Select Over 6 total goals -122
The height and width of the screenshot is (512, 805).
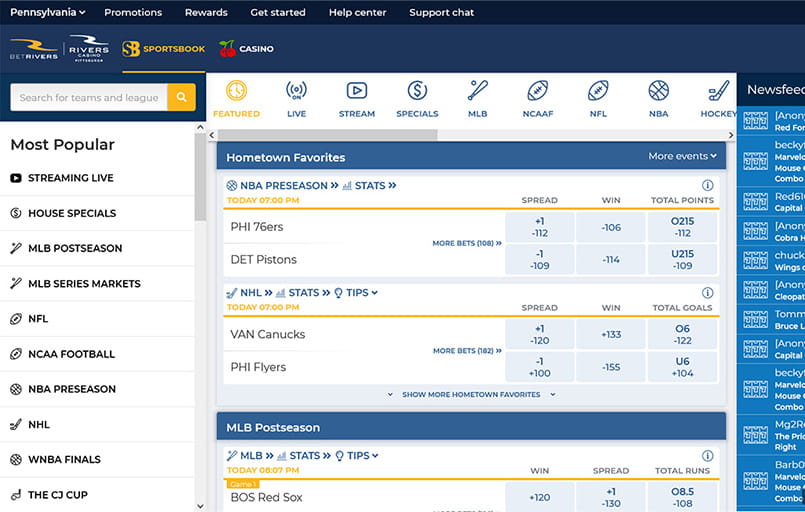[x=682, y=334]
